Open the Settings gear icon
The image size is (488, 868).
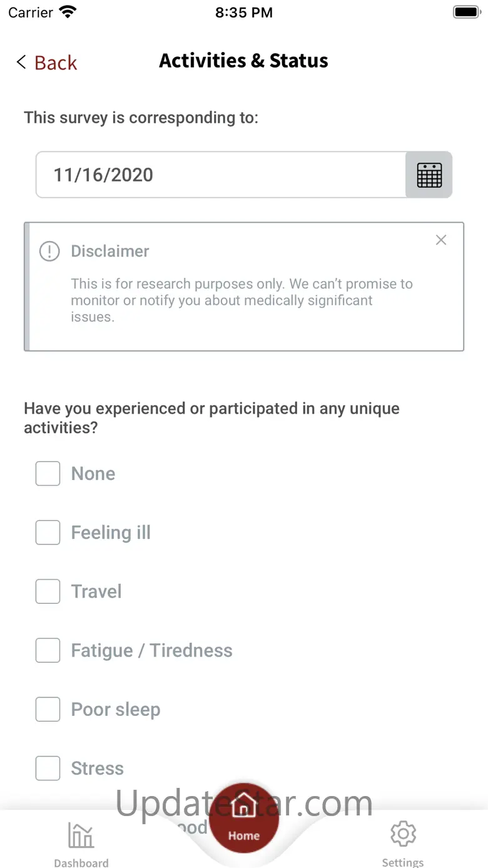click(403, 834)
